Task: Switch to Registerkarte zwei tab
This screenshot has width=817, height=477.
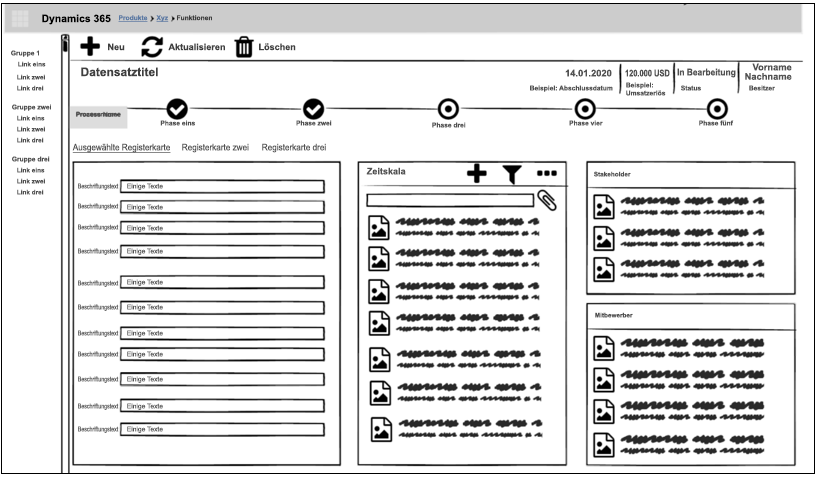Action: pos(215,147)
